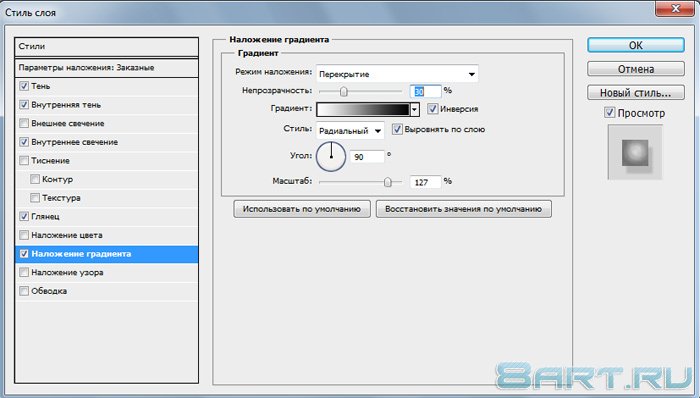Select the Тиснение row label
This screenshot has height=398, width=700.
[x=50, y=161]
